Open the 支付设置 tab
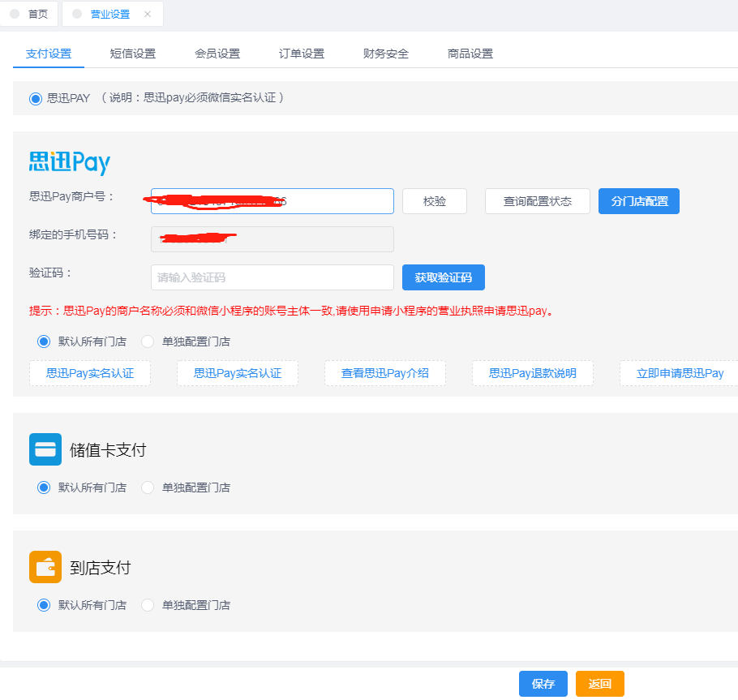 [x=49, y=54]
